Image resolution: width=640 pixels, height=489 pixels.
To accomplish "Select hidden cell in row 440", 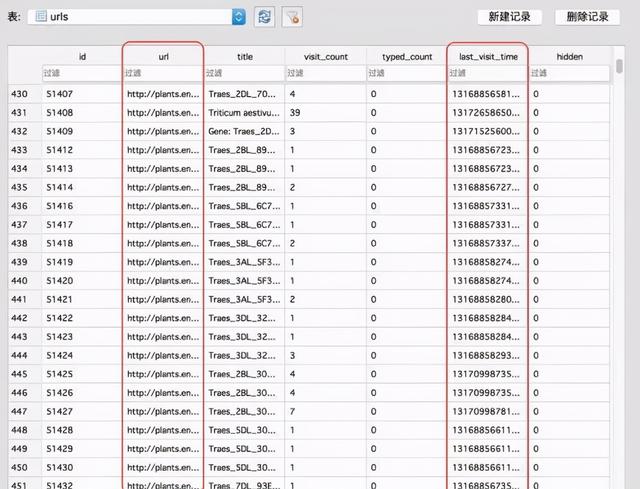I will click(x=569, y=281).
